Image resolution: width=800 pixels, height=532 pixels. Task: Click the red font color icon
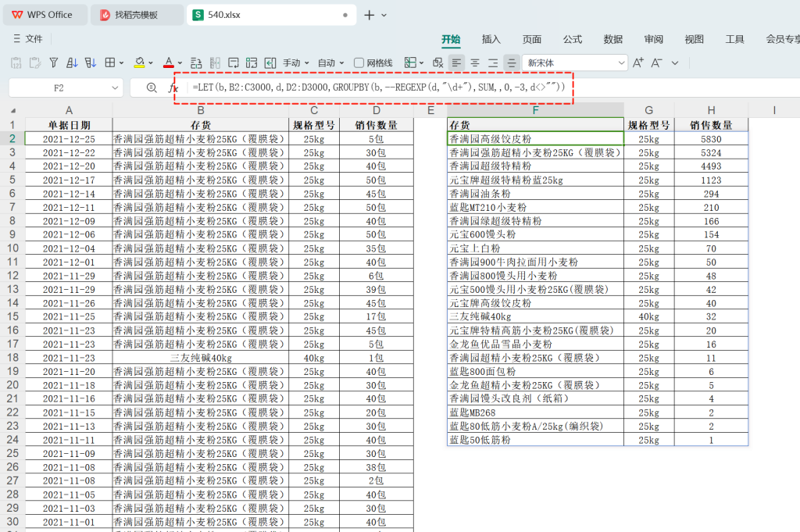coord(169,62)
